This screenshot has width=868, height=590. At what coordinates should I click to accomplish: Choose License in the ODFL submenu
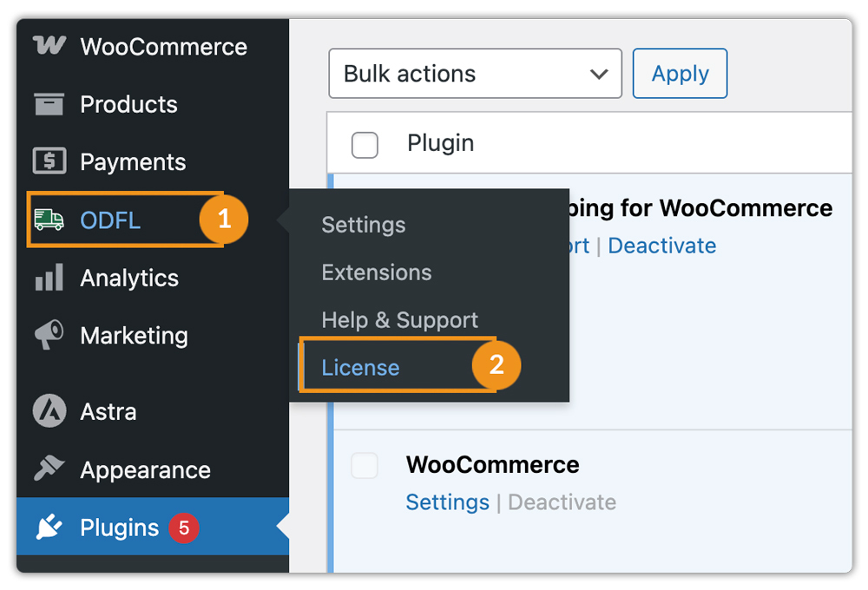[x=360, y=368]
